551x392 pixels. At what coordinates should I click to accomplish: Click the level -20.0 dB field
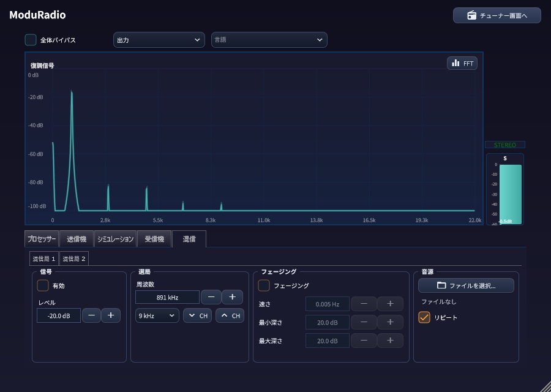click(59, 315)
